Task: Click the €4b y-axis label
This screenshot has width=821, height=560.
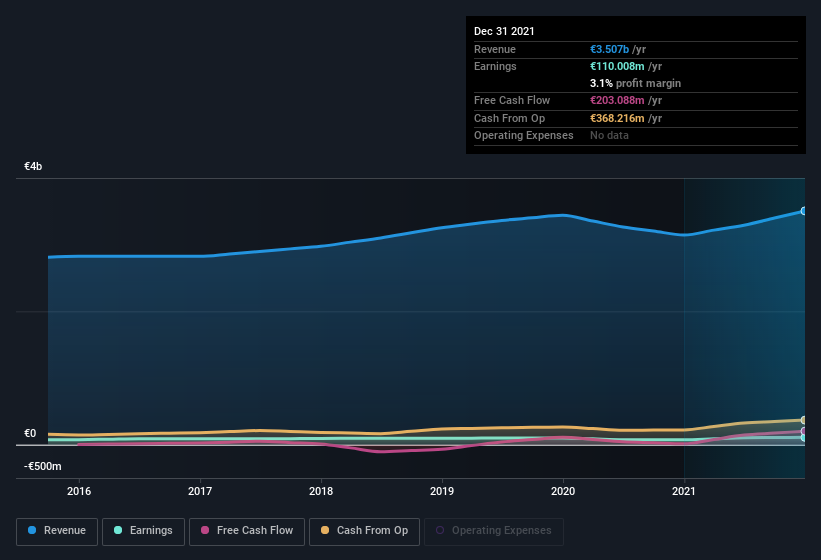Action: pos(33,166)
